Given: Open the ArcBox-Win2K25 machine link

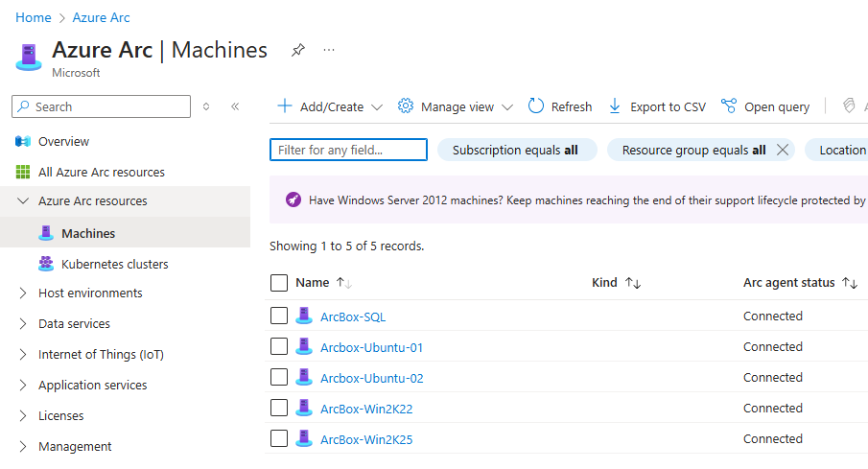Looking at the screenshot, I should coord(366,439).
